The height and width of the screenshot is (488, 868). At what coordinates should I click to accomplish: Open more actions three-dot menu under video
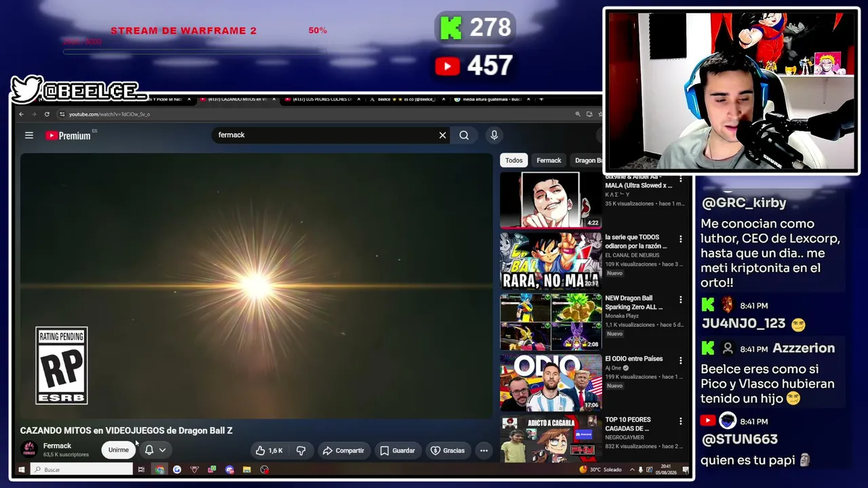tap(484, 451)
